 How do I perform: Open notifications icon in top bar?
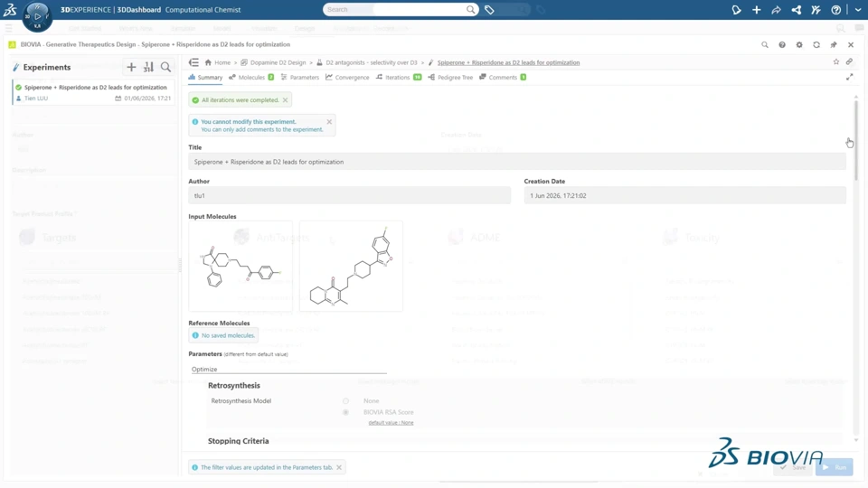click(736, 9)
